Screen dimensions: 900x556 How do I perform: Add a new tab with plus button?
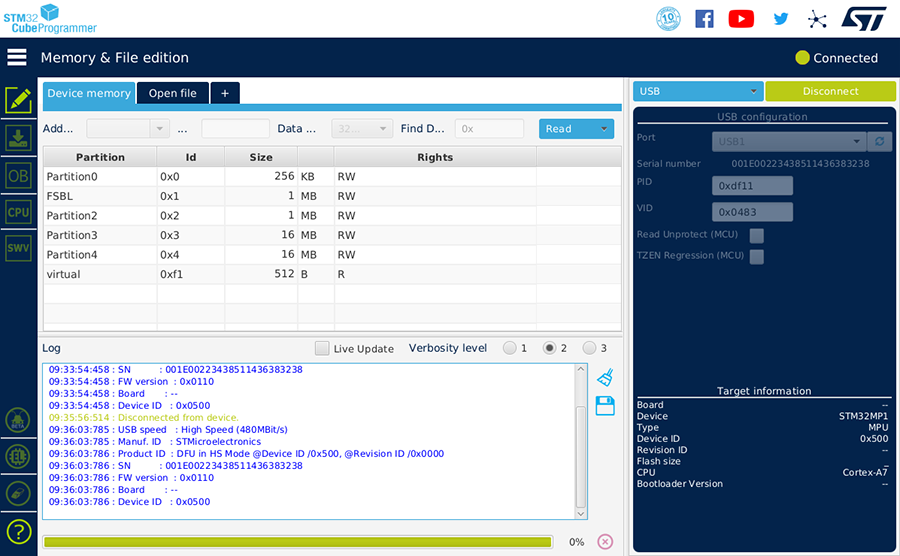[225, 93]
